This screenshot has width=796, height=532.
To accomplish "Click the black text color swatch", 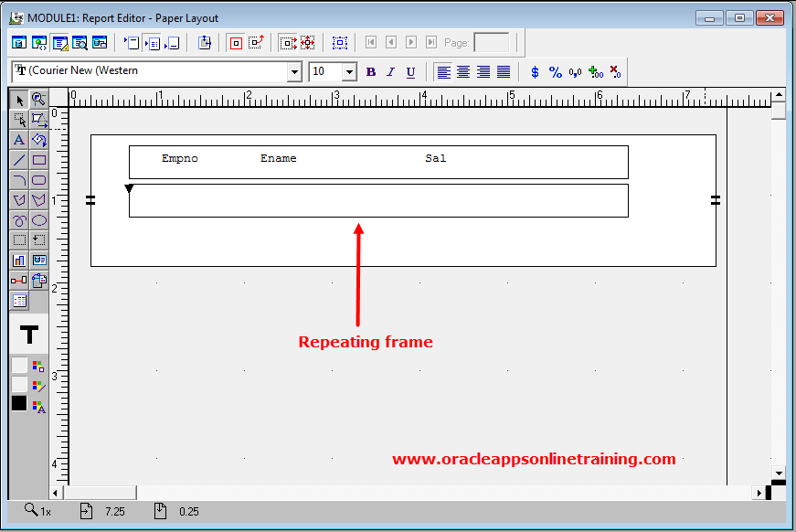I will tap(19, 403).
